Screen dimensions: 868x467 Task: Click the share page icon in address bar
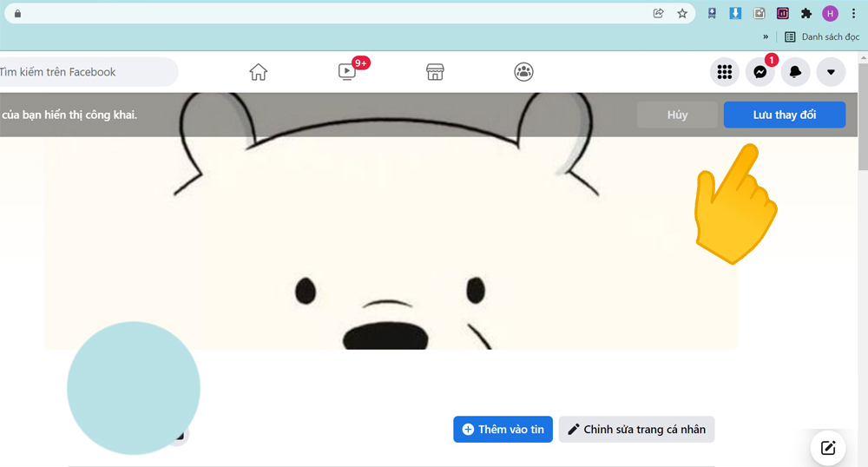[x=658, y=13]
